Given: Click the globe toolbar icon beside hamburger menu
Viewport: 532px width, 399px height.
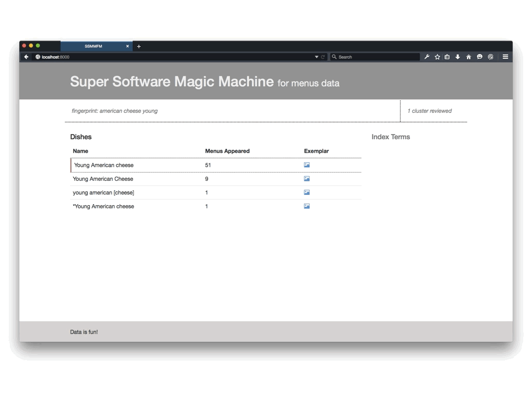Looking at the screenshot, I should tap(490, 57).
